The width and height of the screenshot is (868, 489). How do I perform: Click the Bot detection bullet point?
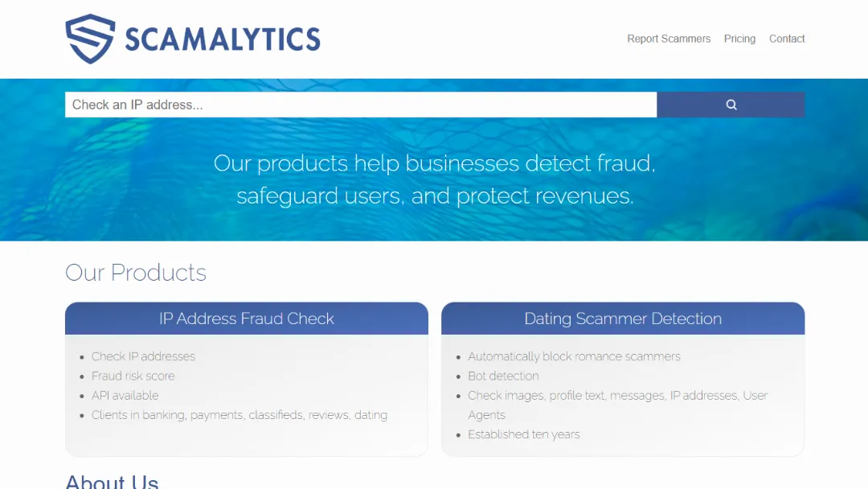(503, 376)
